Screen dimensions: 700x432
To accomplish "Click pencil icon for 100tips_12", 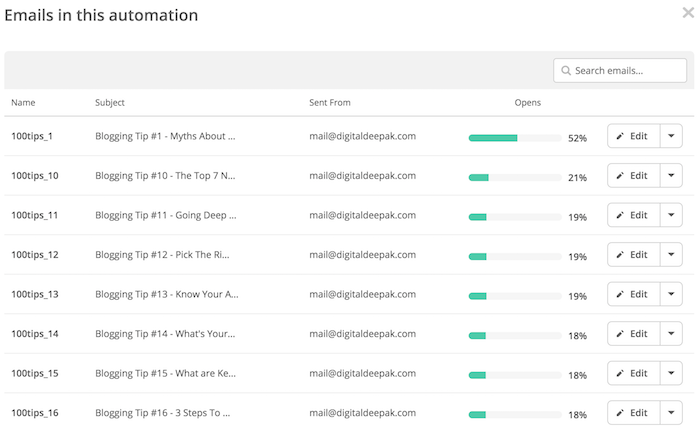I will point(620,255).
